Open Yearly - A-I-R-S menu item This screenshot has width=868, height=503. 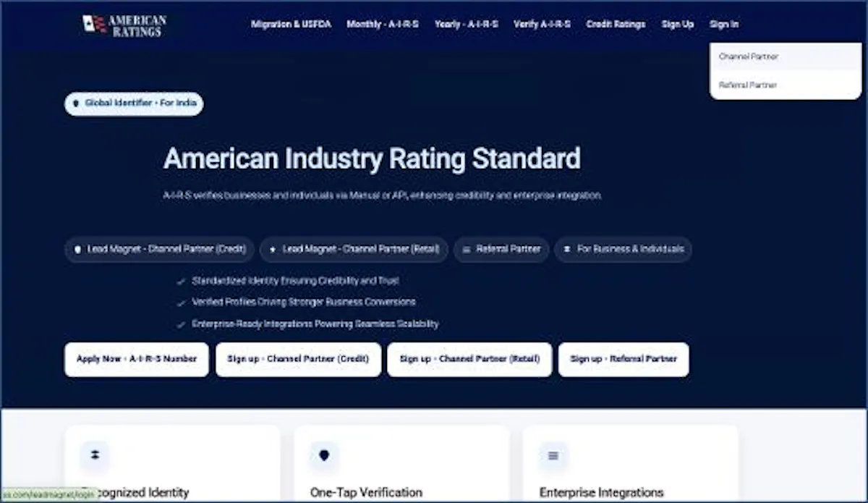click(467, 25)
